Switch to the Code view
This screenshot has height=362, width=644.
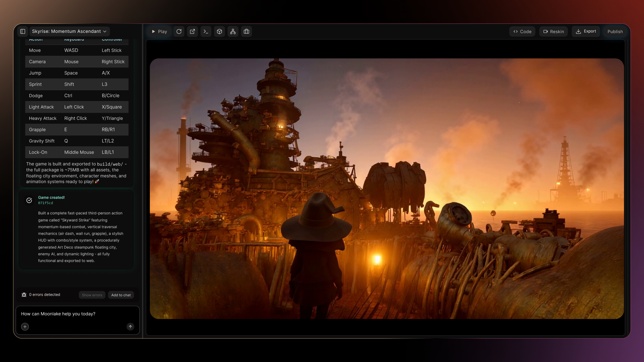522,32
